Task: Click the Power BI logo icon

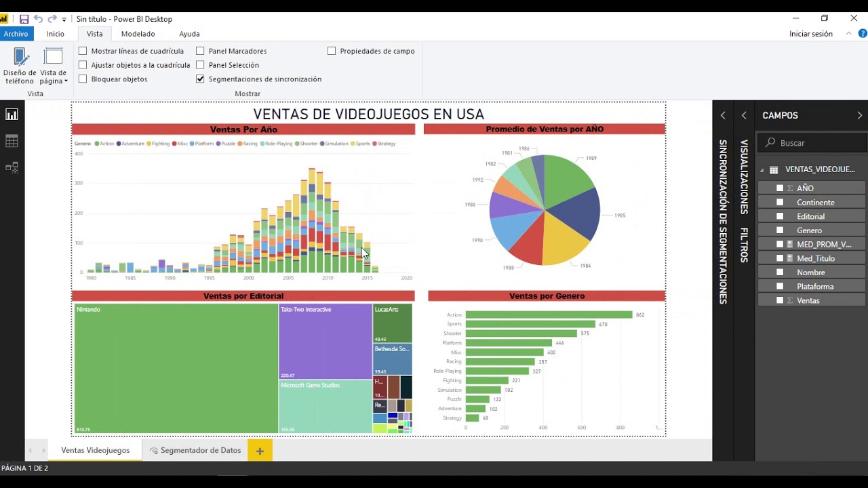Action: tap(4, 19)
